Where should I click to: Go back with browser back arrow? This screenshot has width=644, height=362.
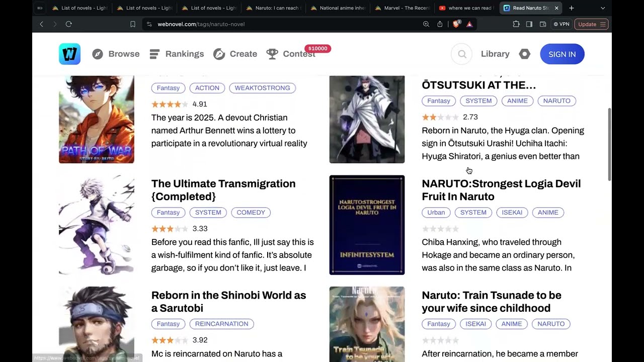42,24
